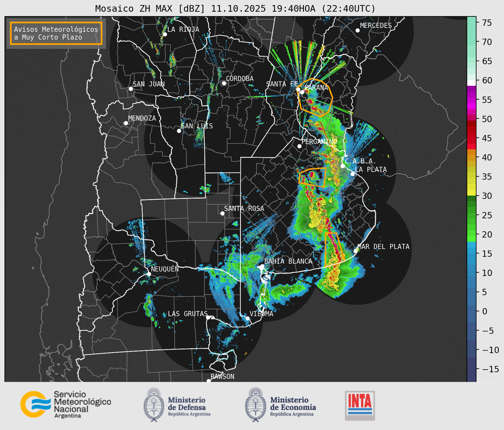Select the Neuquén city marker

coord(149,274)
